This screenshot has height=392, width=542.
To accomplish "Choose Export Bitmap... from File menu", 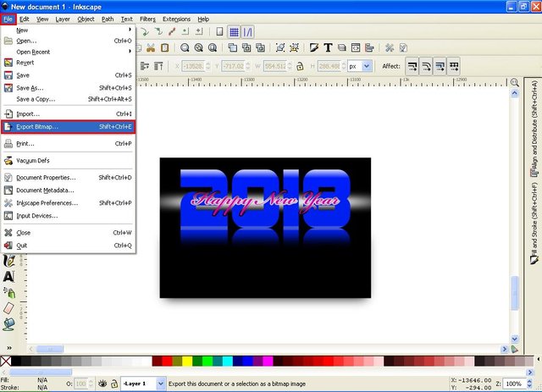I will [x=68, y=127].
